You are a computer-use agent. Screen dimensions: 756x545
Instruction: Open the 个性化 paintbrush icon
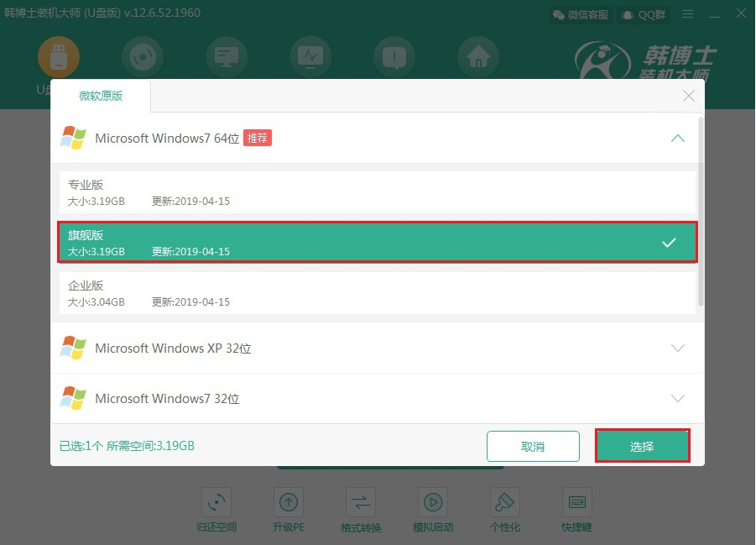point(505,502)
